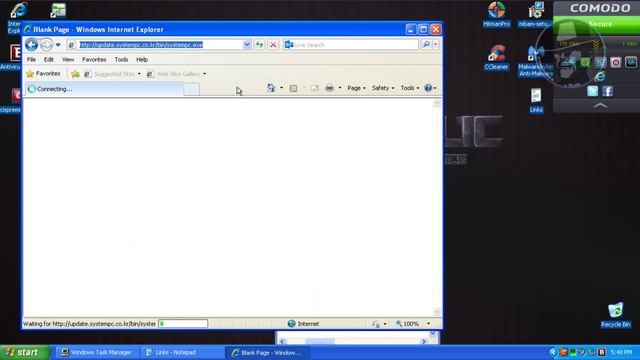
Task: Run search with the magnifier icon
Action: coord(426,44)
